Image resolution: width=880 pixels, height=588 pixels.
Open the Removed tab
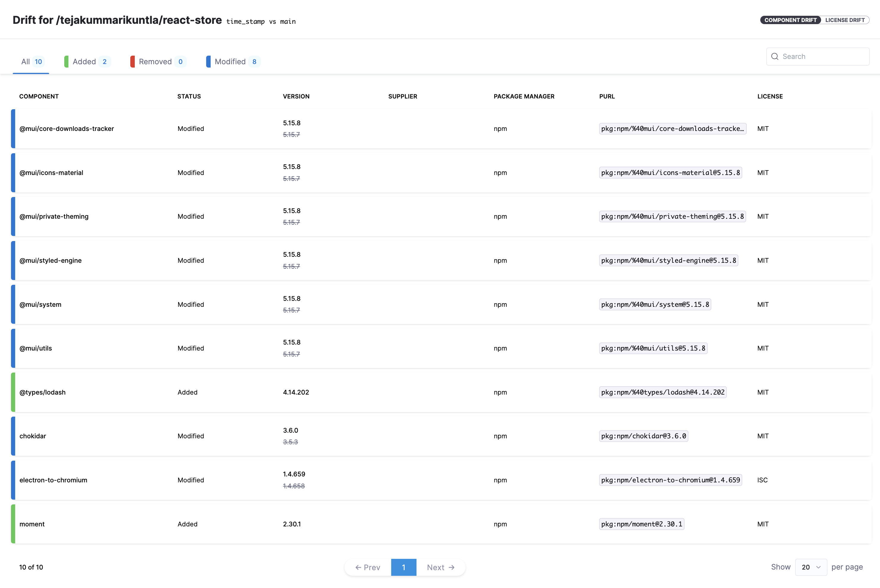tap(158, 62)
